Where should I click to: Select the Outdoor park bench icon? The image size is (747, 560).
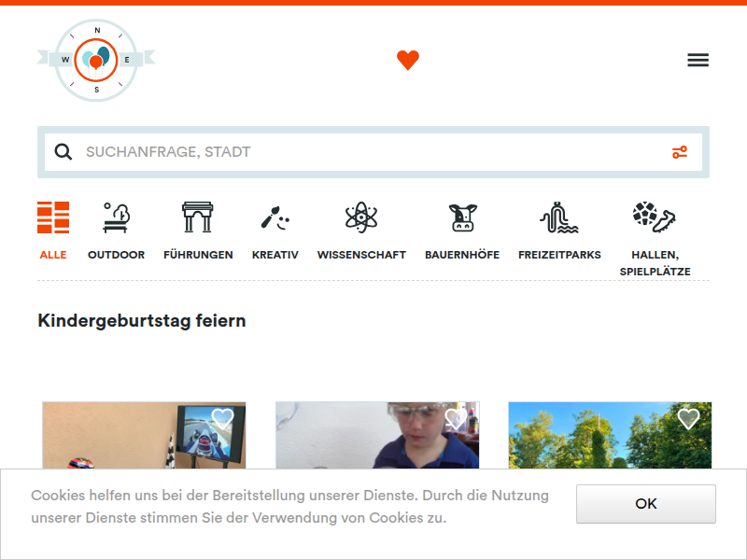point(116,217)
